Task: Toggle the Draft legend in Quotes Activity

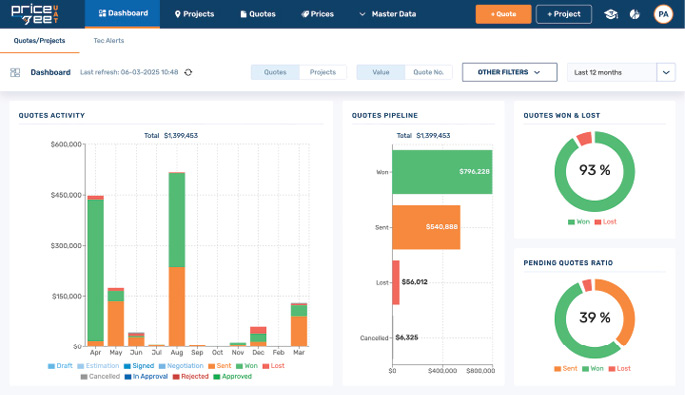Action: pos(60,366)
